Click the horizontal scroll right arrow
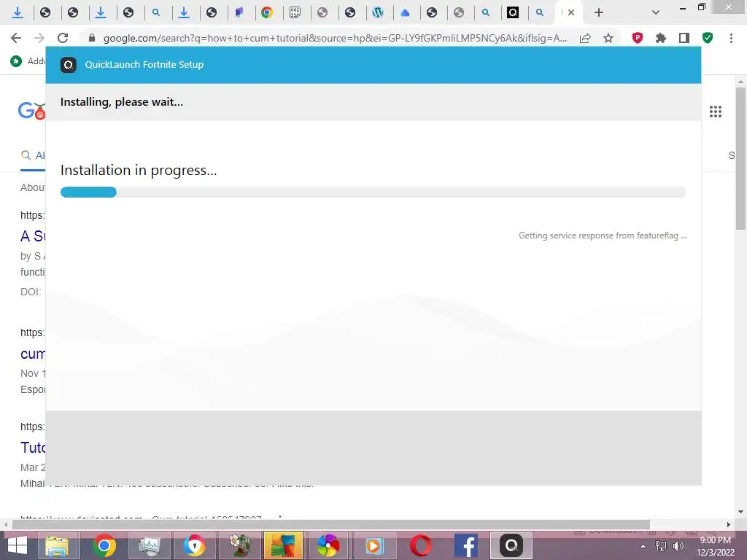The height and width of the screenshot is (560, 747). click(729, 524)
